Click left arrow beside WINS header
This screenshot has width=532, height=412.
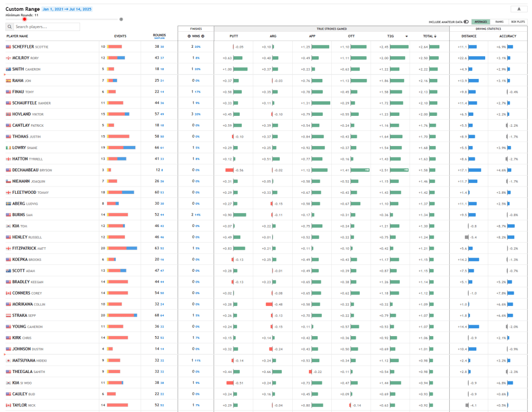point(189,36)
